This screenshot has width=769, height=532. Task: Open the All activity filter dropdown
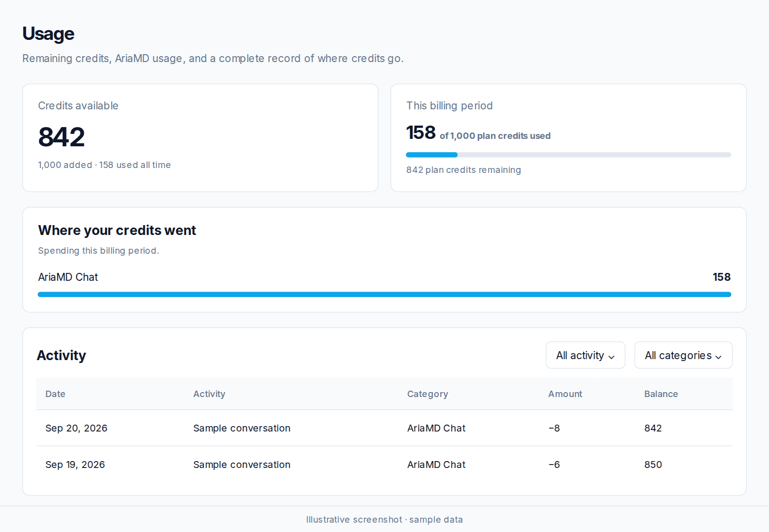point(585,355)
